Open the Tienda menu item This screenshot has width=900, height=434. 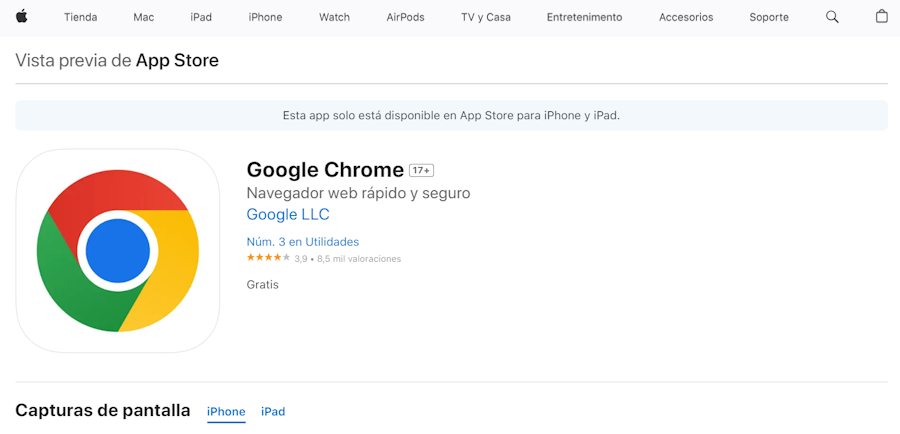[x=80, y=17]
